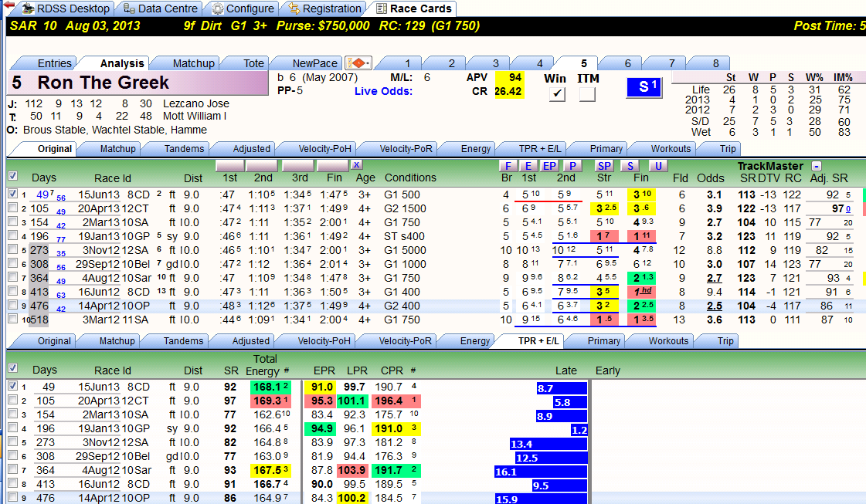This screenshot has width=866, height=504.
Task: Click the 1.2 Late blue bar
Action: (x=579, y=430)
